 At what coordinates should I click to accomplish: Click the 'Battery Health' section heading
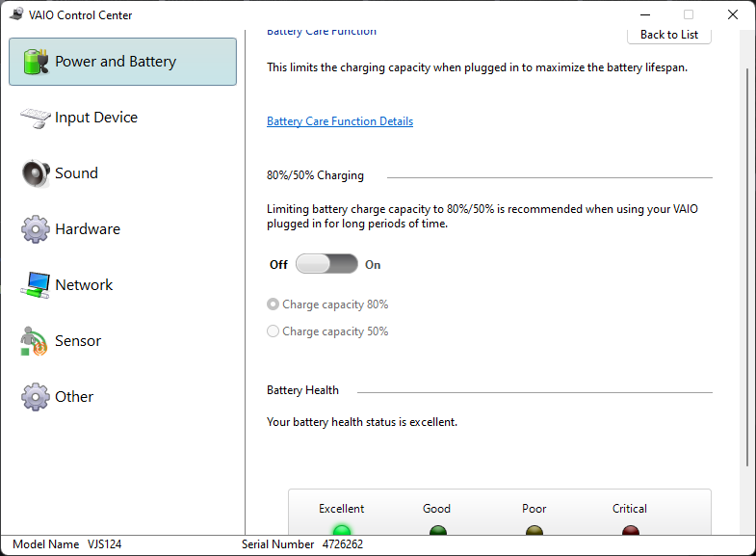302,390
